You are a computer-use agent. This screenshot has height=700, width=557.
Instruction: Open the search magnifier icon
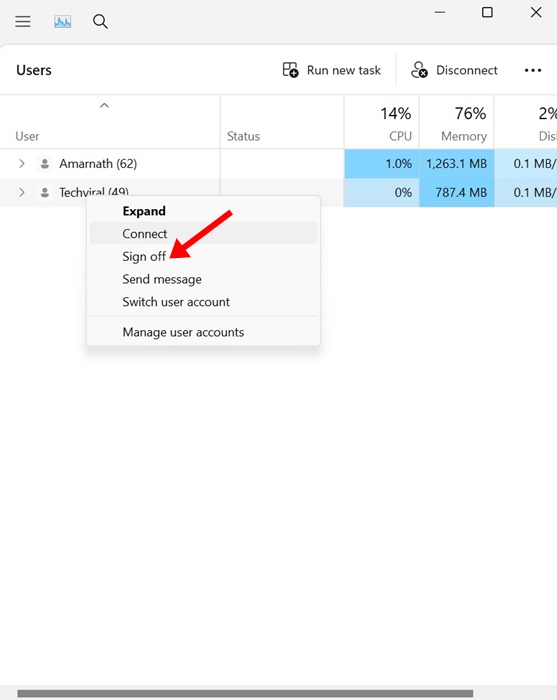(x=100, y=21)
